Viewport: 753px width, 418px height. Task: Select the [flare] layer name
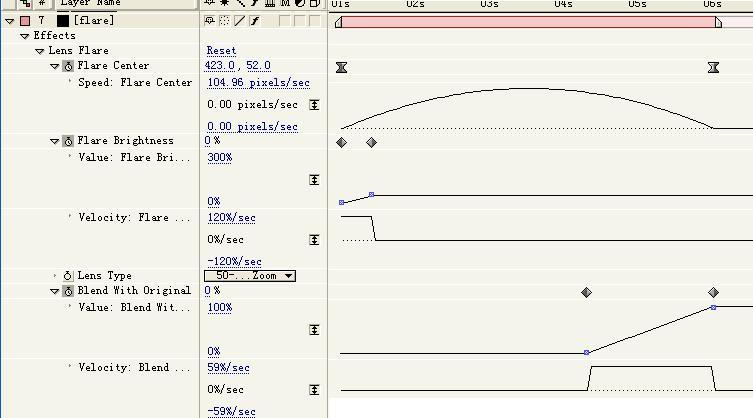(x=94, y=21)
